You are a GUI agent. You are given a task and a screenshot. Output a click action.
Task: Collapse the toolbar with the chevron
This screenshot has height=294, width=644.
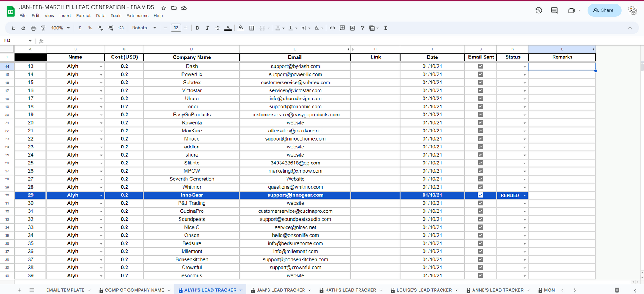coord(630,28)
